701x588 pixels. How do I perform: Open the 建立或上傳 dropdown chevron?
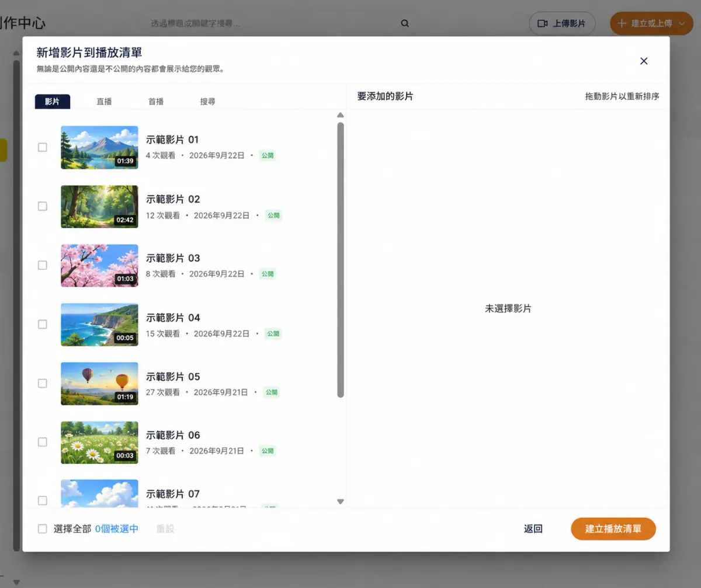click(682, 23)
